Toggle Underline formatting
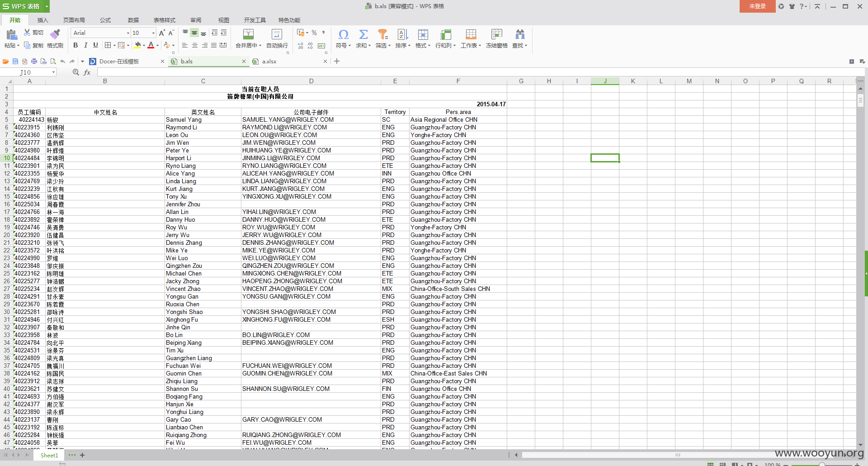This screenshot has height=466, width=868. (95, 45)
